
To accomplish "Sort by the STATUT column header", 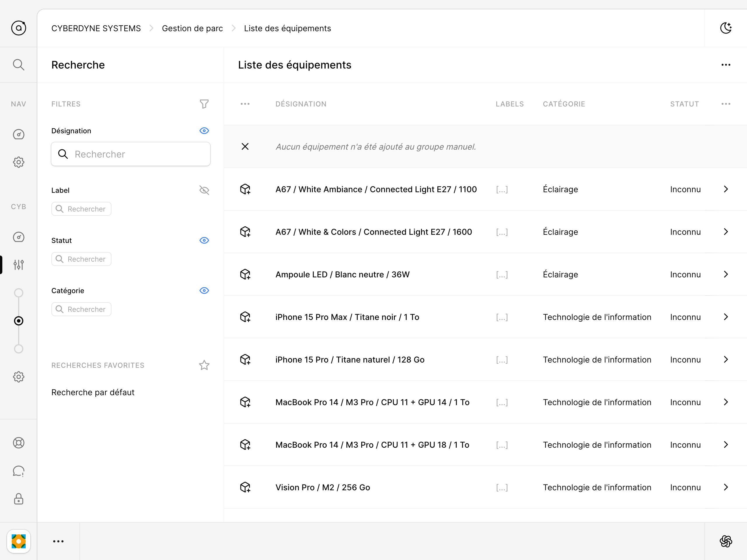I will click(685, 104).
